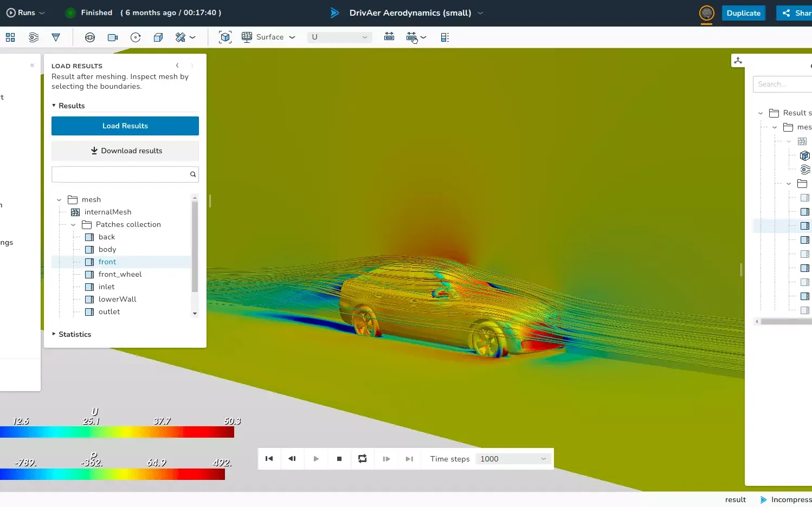The width and height of the screenshot is (812, 507).
Task: Open the Runs menu
Action: 25,13
